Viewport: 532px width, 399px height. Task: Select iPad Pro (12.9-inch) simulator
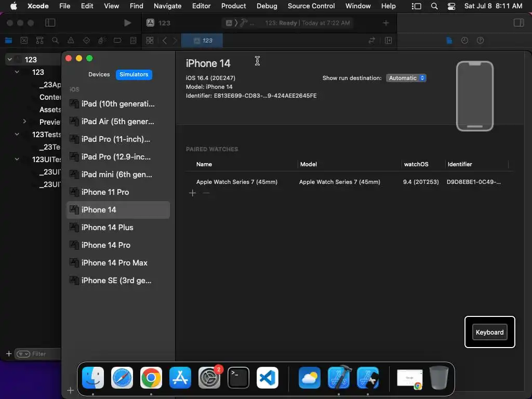click(x=118, y=157)
